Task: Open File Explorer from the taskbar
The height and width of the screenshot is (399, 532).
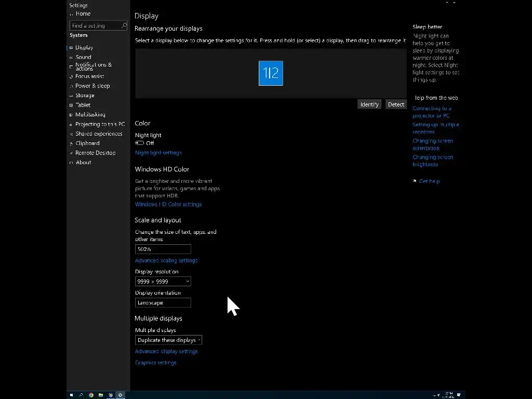Action: coord(101,395)
